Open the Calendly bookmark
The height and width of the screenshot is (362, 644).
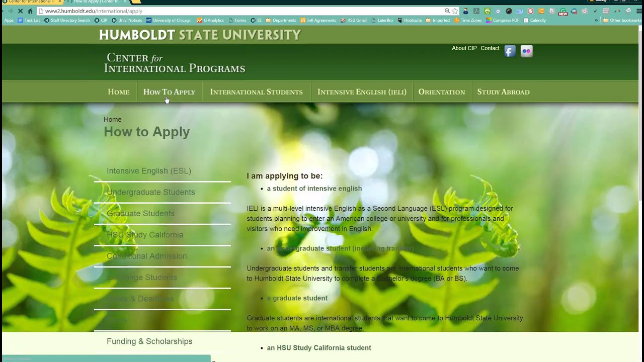click(x=534, y=21)
